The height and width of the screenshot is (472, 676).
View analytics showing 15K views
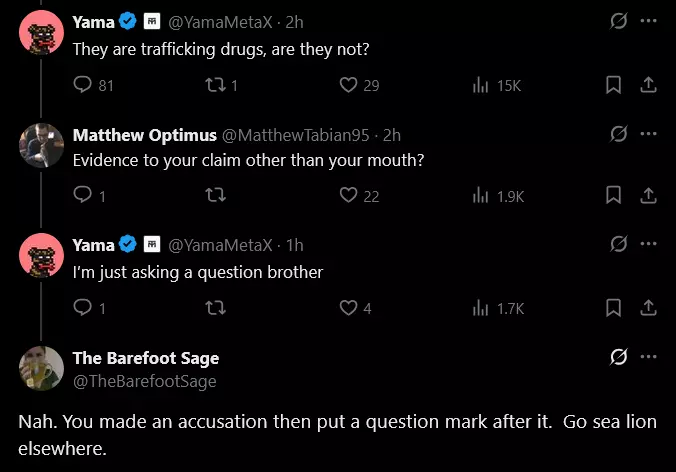coord(497,85)
